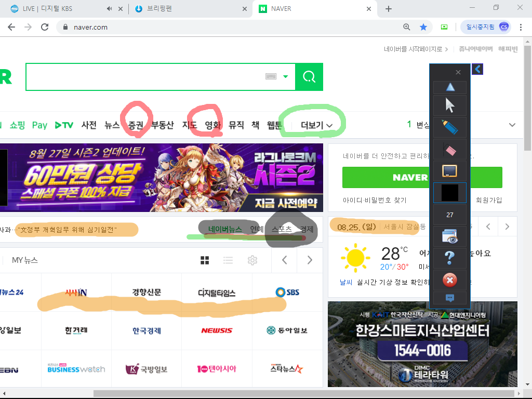The height and width of the screenshot is (399, 532).
Task: Mute the LIVE 디지털 KBS tab audio
Action: coord(109,9)
